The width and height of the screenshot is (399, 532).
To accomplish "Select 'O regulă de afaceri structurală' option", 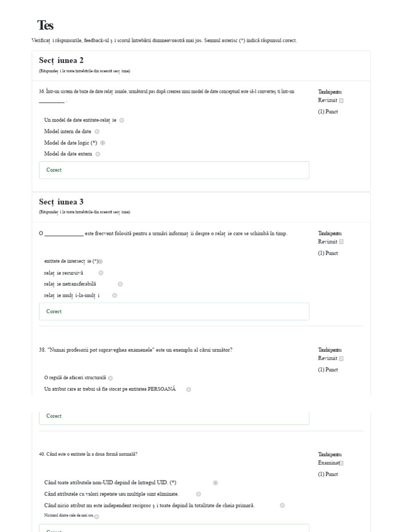I will 111,378.
